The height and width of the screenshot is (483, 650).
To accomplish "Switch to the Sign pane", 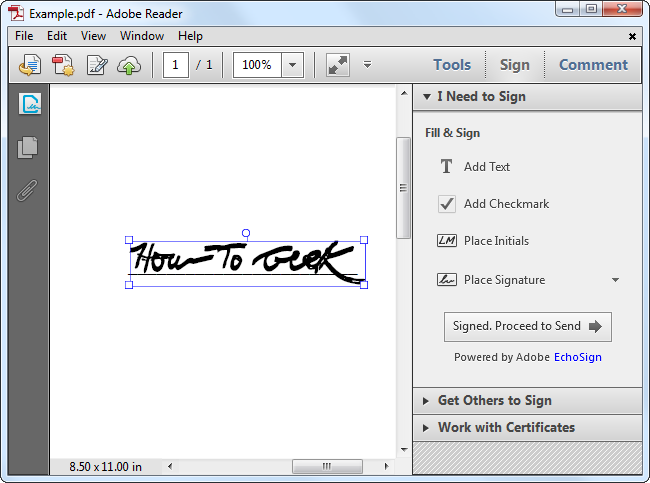I will [x=515, y=65].
